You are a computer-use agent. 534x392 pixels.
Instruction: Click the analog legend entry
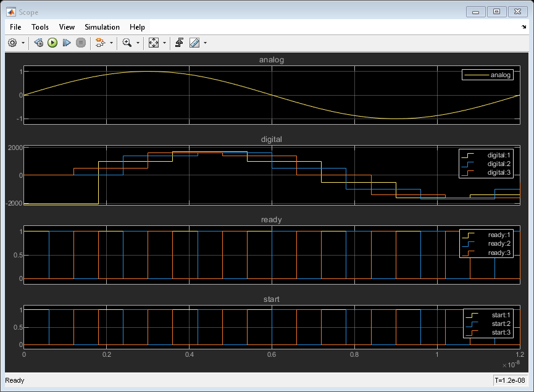tap(501, 75)
